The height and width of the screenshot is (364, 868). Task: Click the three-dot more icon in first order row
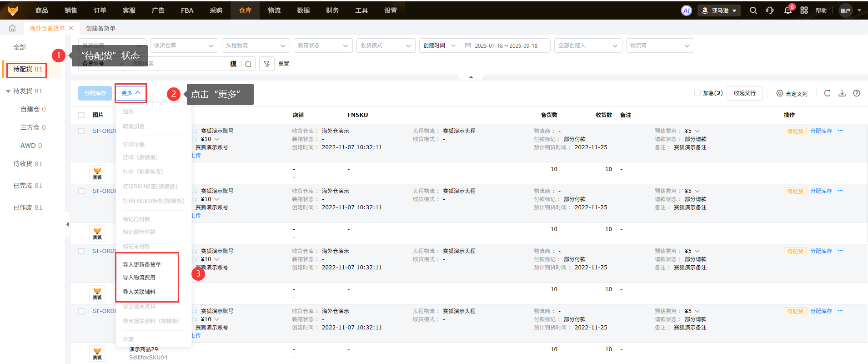(x=840, y=131)
